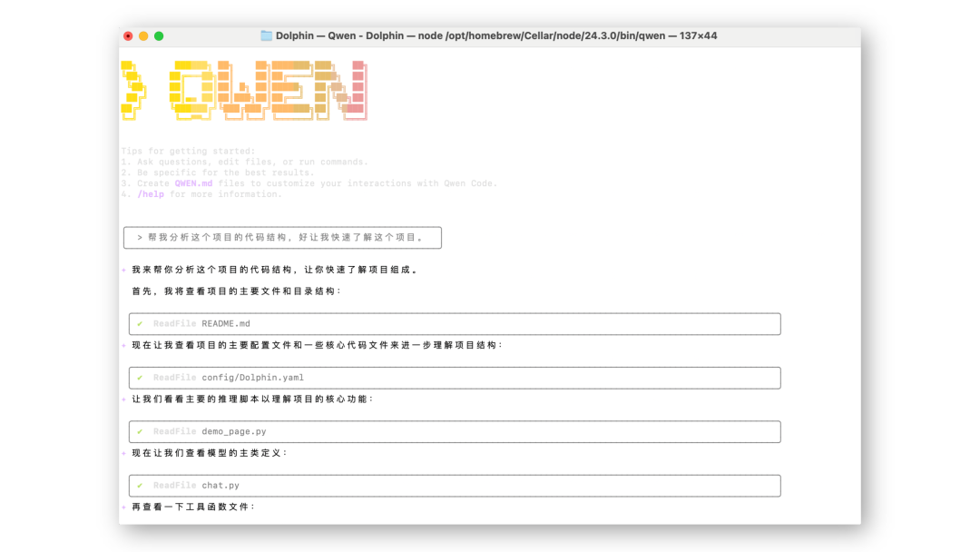Click the /help command text

[x=151, y=194]
